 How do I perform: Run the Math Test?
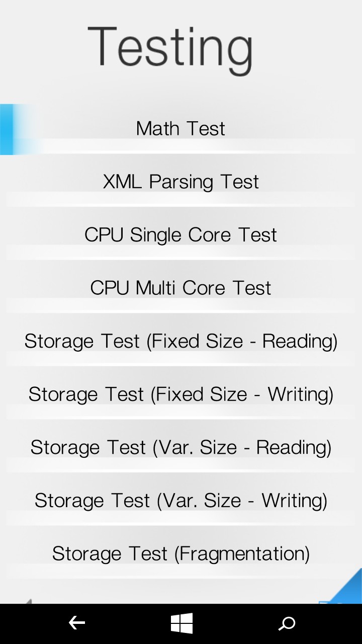point(180,128)
